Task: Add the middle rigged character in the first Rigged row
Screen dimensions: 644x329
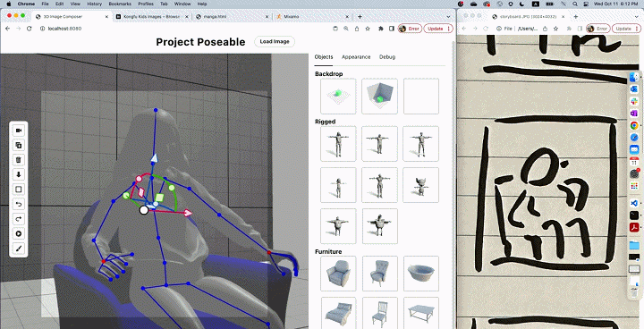Action: [379, 144]
